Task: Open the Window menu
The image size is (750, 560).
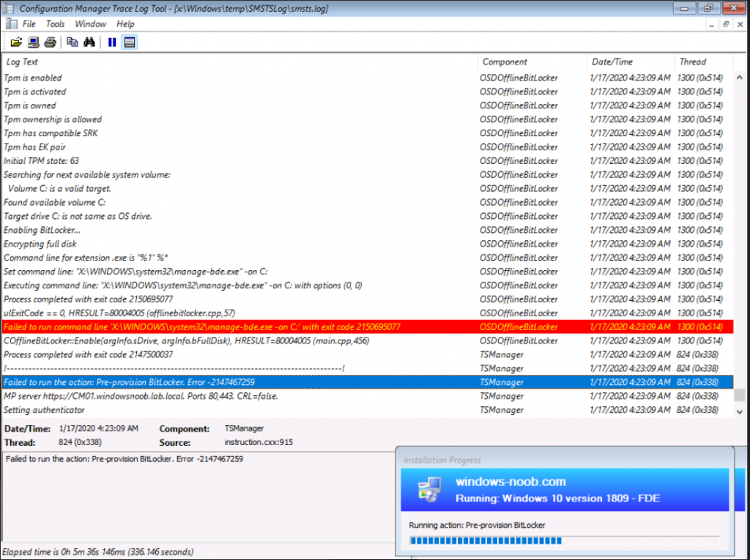Action: click(90, 23)
